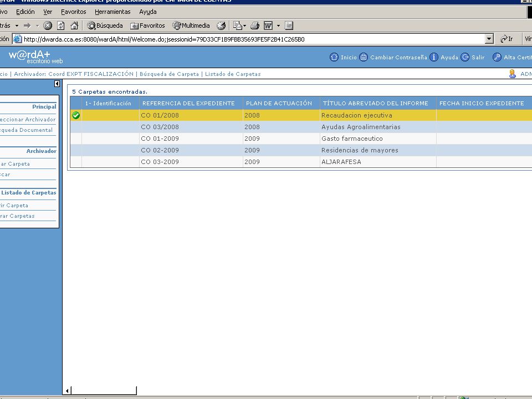Go to the browser Home page icon
The image size is (532, 399).
pos(74,25)
